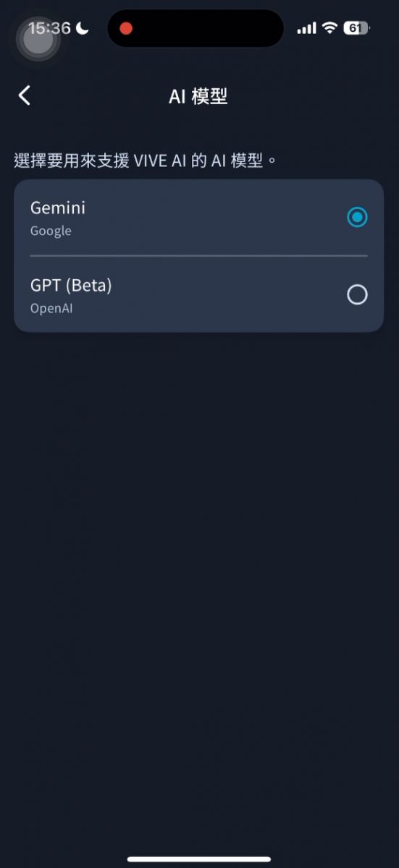This screenshot has width=399, height=868.
Task: Tap the AssistiveTouch floating button
Action: coord(38,39)
